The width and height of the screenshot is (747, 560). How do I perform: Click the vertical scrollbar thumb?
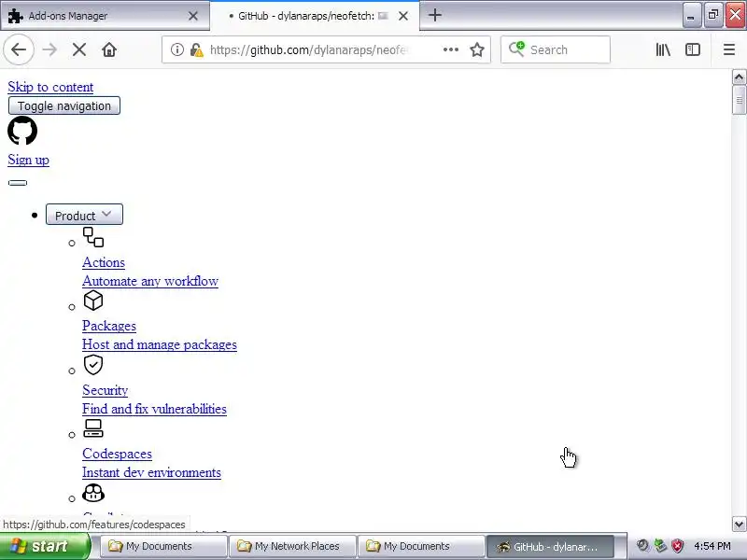[x=739, y=100]
